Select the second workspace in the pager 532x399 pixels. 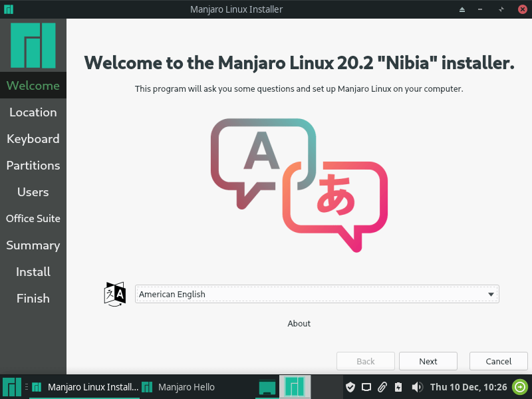pos(295,387)
